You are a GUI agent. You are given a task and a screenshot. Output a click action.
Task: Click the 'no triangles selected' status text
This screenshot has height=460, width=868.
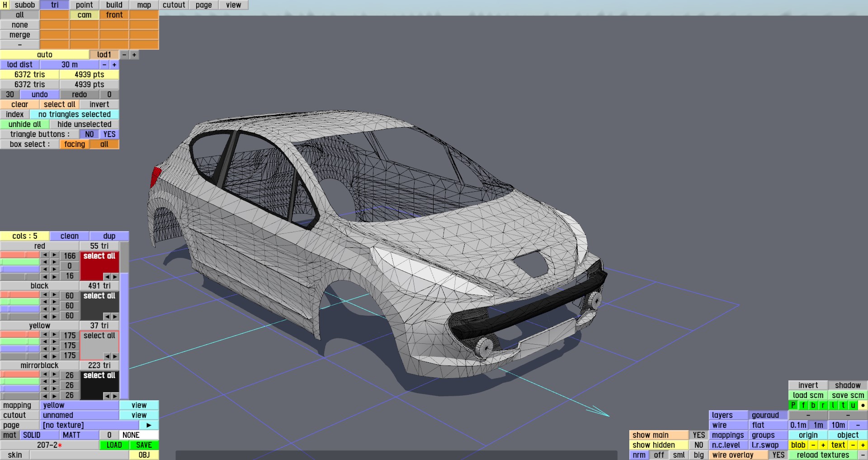coord(75,114)
